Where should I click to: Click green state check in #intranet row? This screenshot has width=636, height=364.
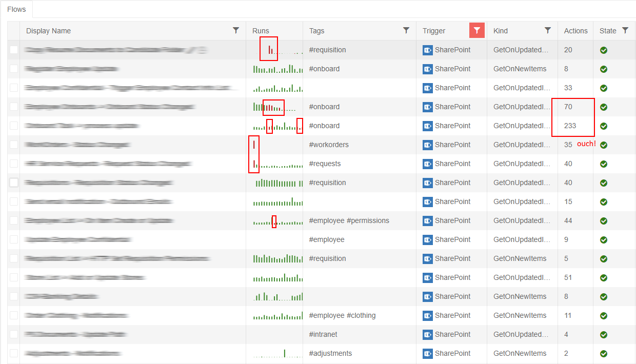click(x=604, y=335)
